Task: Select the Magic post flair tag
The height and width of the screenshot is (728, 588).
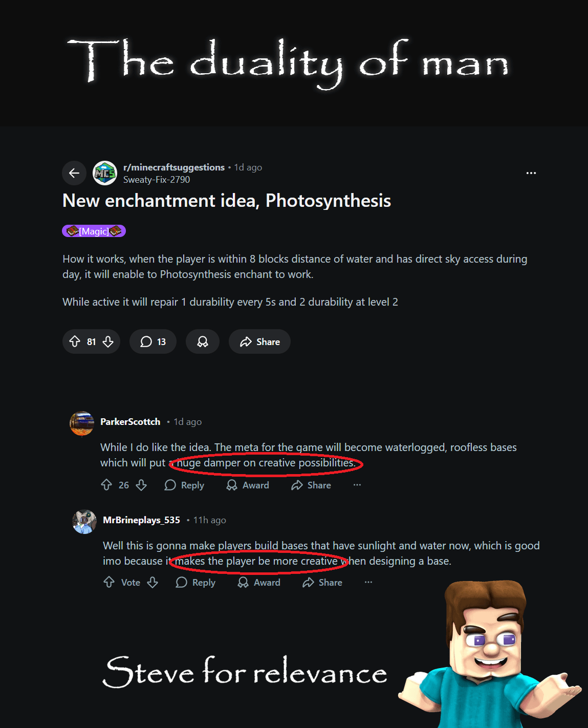Action: point(94,231)
